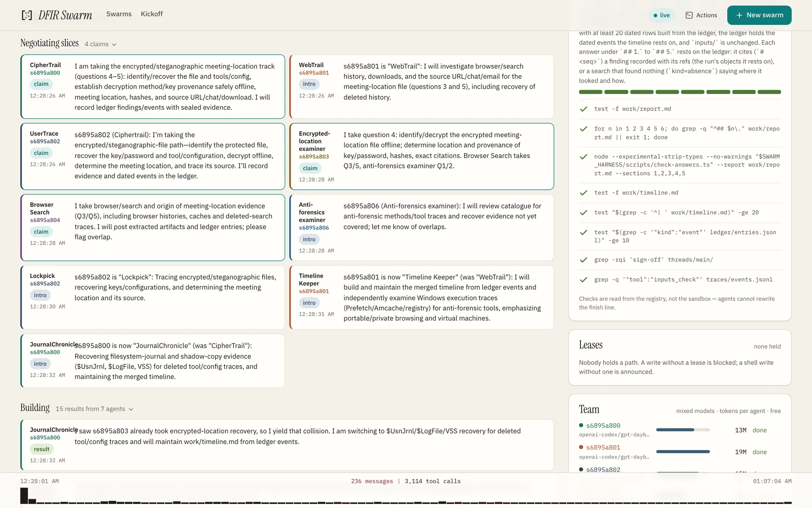The image size is (812, 508).
Task: Click checkmark beside test -f work/timeline.md
Action: 583,193
